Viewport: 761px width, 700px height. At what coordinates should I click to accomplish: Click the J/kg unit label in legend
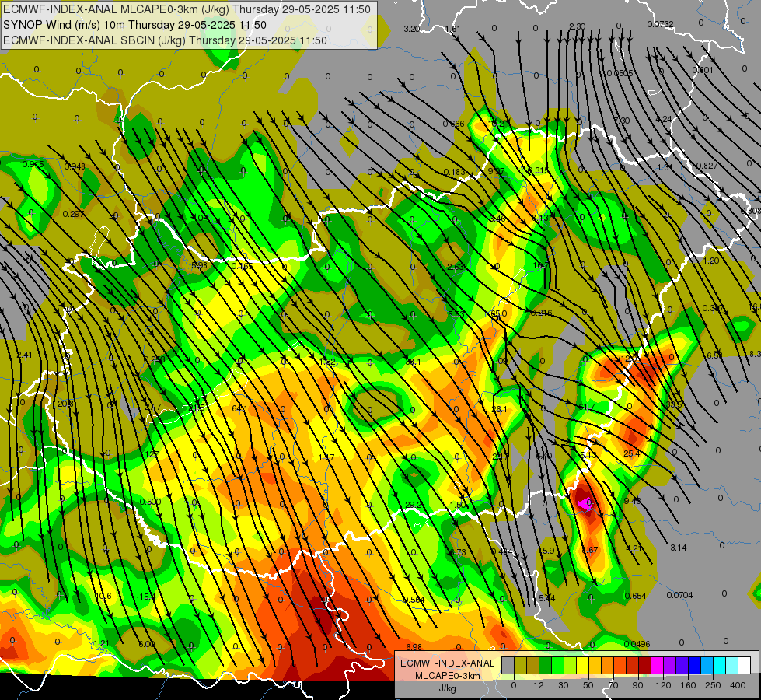447,688
